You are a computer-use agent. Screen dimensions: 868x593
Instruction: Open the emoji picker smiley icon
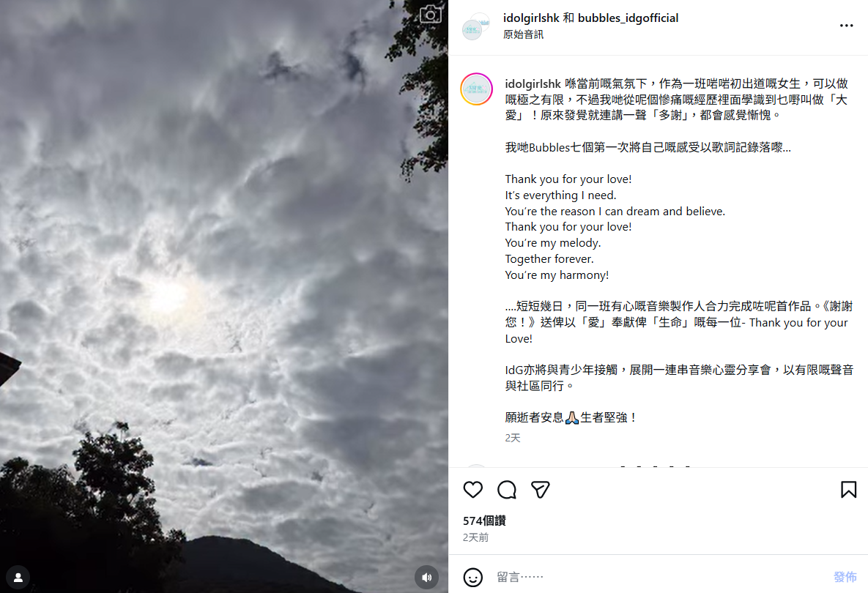(x=472, y=577)
